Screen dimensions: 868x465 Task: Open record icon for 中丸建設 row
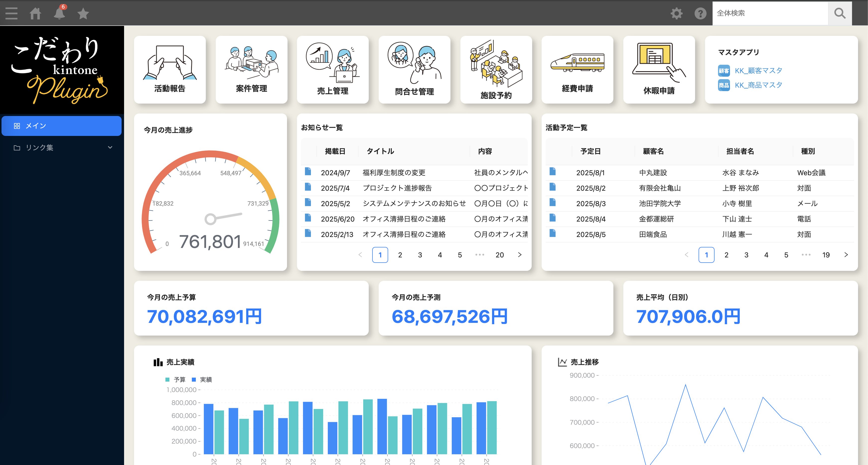point(553,172)
